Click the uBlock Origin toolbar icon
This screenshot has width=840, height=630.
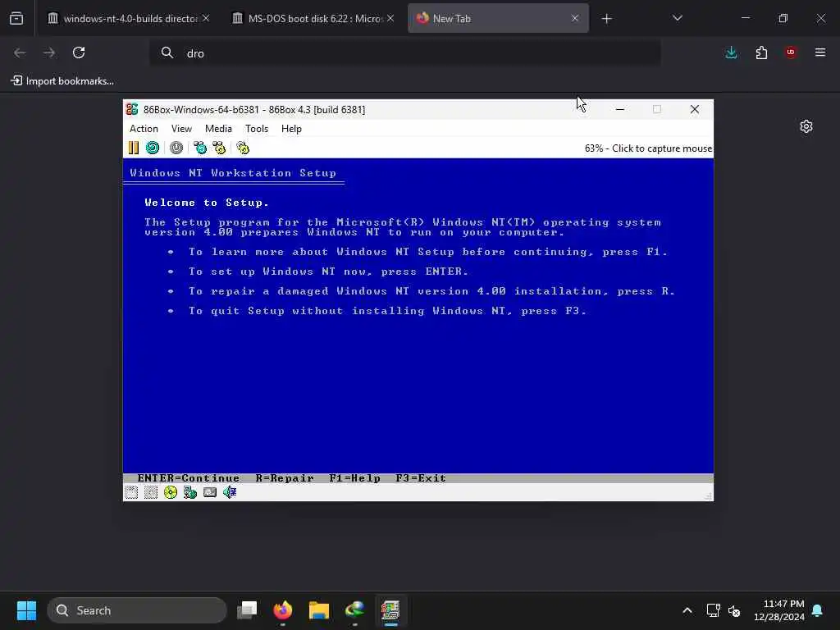791,52
